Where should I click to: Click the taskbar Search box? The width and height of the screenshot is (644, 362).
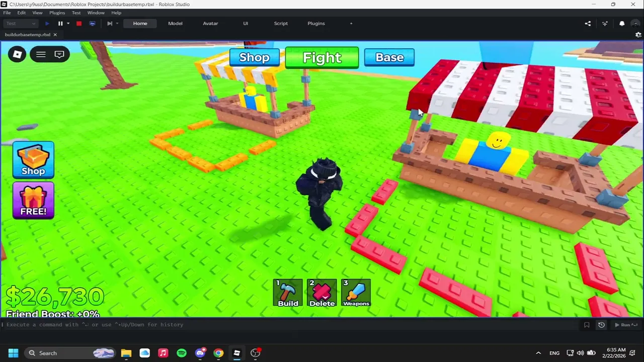pyautogui.click(x=70, y=353)
